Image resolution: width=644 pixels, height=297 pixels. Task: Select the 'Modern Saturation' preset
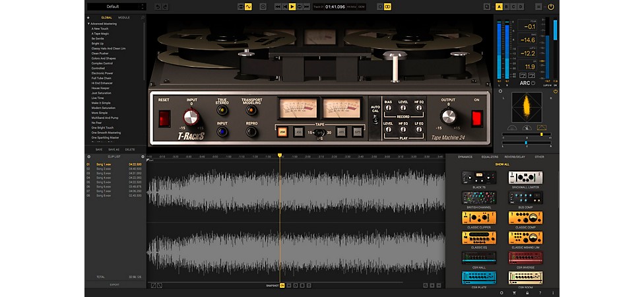[103, 108]
